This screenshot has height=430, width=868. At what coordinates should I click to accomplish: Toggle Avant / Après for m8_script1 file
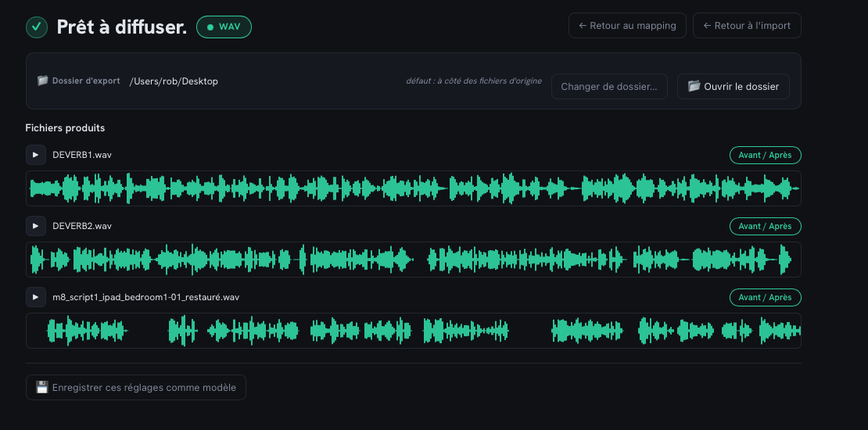pyautogui.click(x=765, y=297)
